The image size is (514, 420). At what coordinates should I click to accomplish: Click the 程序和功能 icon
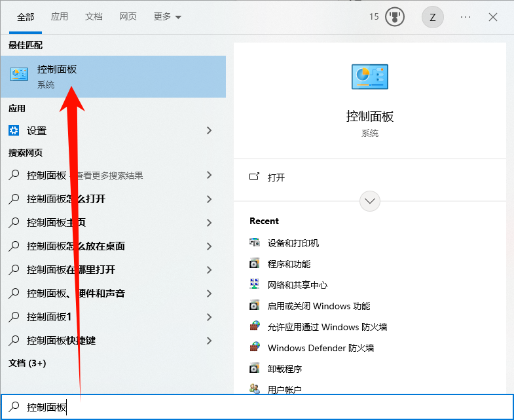coord(254,263)
